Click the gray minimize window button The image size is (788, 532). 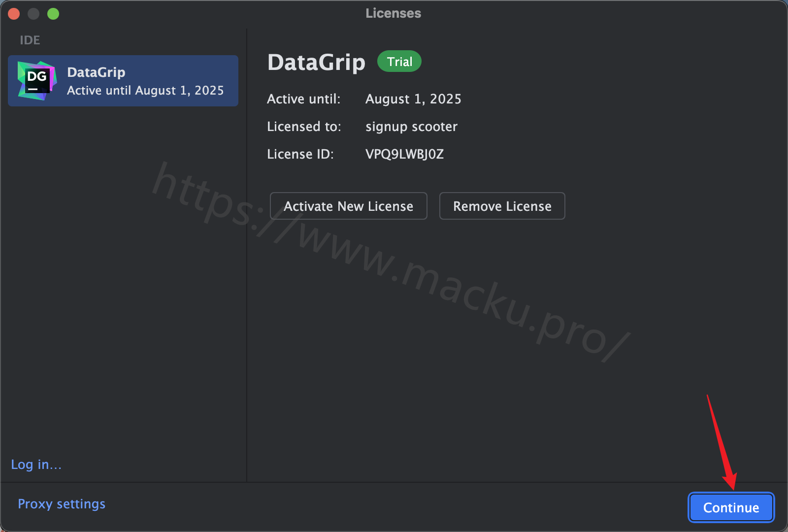coord(33,14)
